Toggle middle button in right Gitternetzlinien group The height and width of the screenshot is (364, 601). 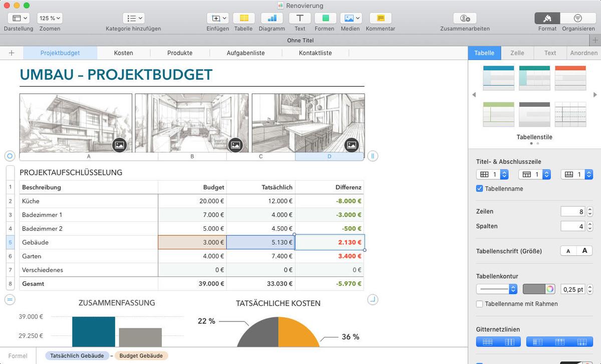[560, 342]
